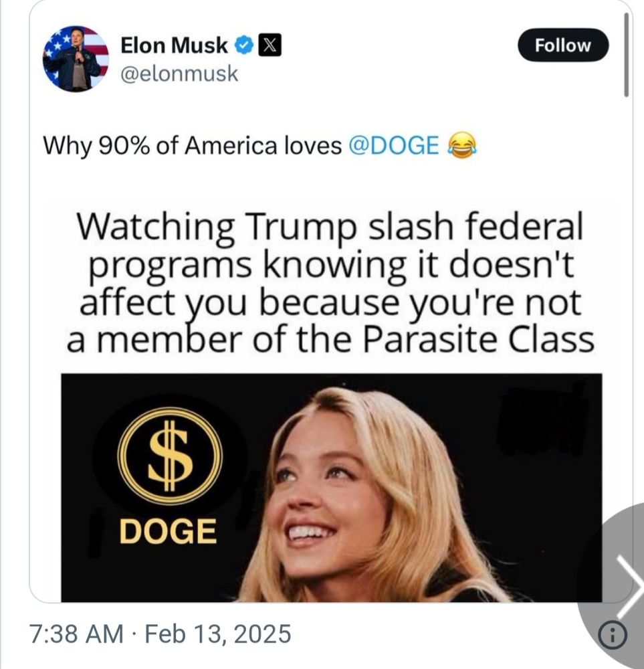Click the 'Why 90% of America loves' text
This screenshot has height=669, width=644.
pos(193,145)
